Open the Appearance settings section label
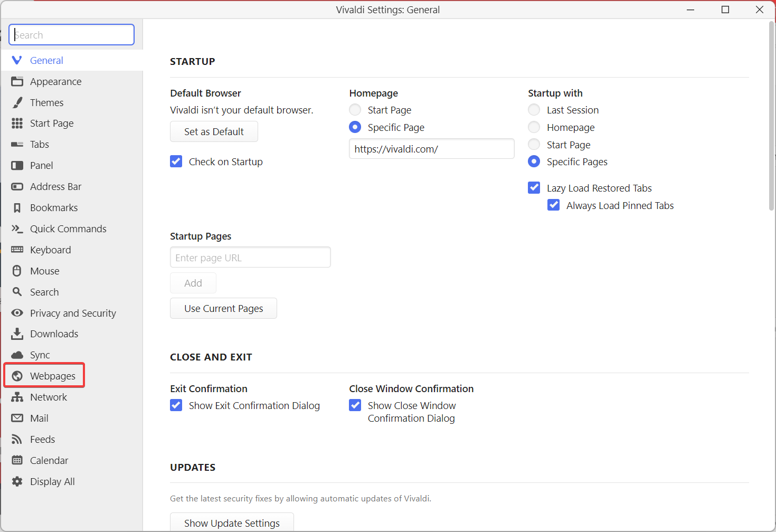This screenshot has width=776, height=532. [56, 81]
